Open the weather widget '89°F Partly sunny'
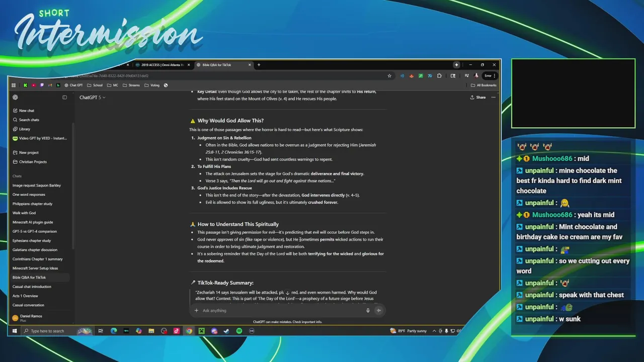The width and height of the screenshot is (644, 362). (409, 331)
